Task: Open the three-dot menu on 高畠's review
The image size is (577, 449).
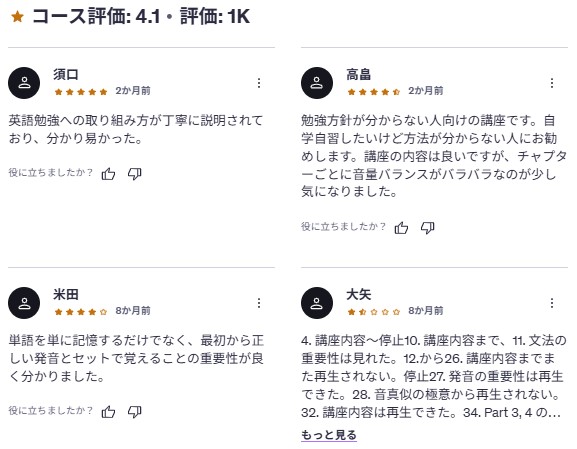Action: point(552,83)
